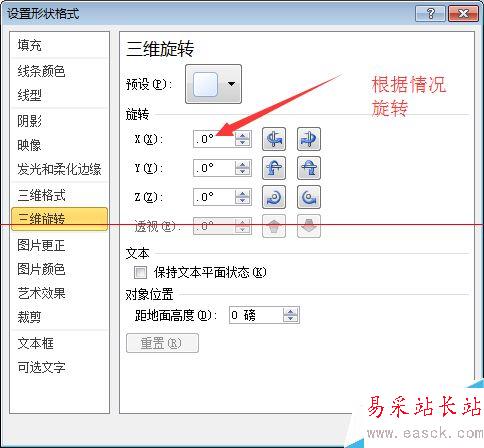The width and height of the screenshot is (484, 448).
Task: Open the 线条颜色 category
Action: point(60,71)
